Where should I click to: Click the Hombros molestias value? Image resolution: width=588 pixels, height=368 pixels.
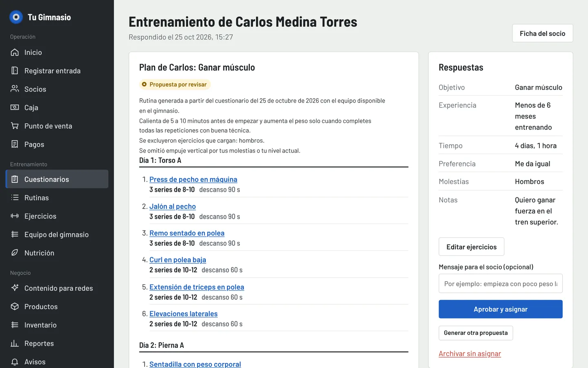point(530,182)
